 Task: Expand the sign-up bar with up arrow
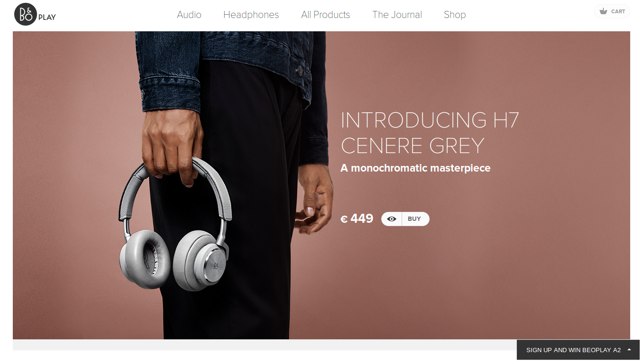coord(629,350)
